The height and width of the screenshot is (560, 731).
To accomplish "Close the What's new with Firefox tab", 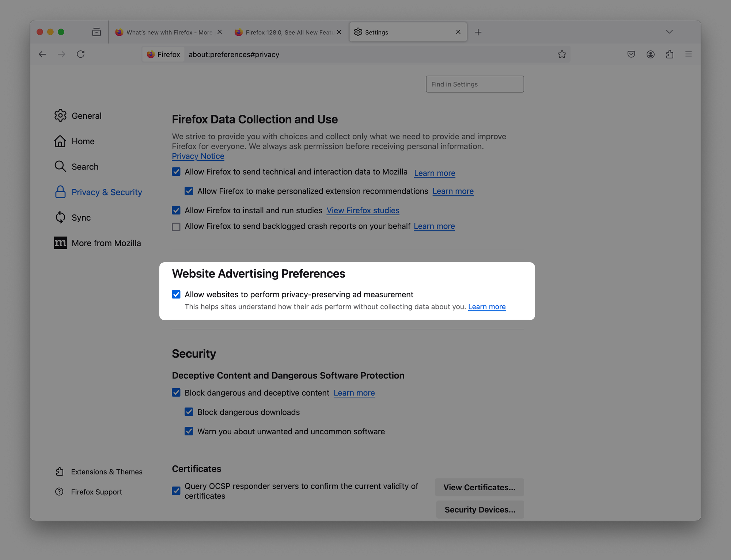I will coord(220,32).
